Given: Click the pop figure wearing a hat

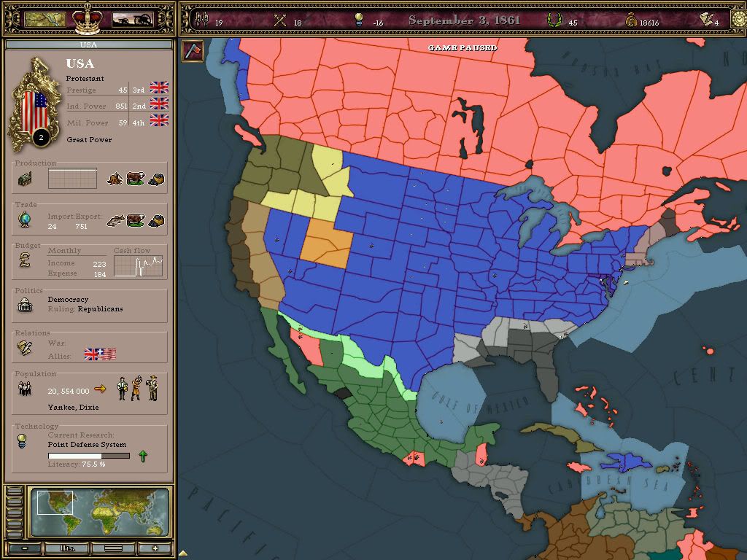Looking at the screenshot, I should tap(153, 388).
